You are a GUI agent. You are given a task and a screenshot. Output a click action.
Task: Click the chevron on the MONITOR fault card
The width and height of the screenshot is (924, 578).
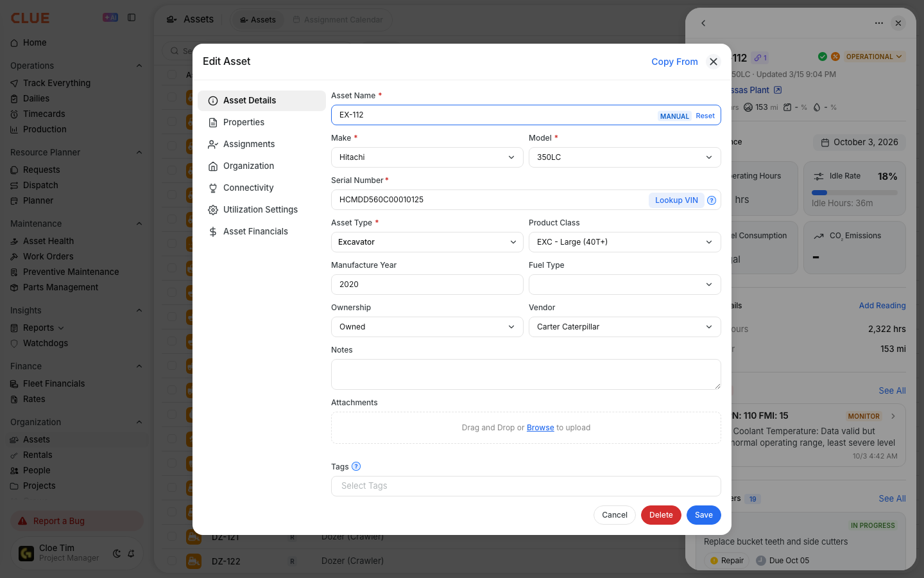point(893,416)
